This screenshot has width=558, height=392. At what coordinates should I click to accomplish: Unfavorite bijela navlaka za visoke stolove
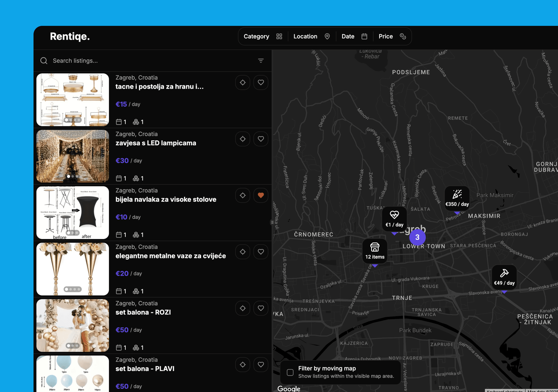261,195
